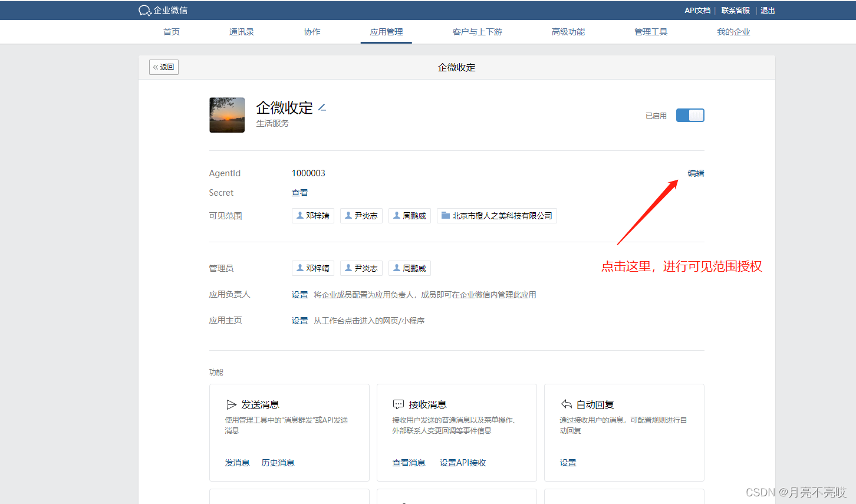Image resolution: width=856 pixels, height=504 pixels.
Task: Switch to the 协作 tab
Action: (312, 32)
